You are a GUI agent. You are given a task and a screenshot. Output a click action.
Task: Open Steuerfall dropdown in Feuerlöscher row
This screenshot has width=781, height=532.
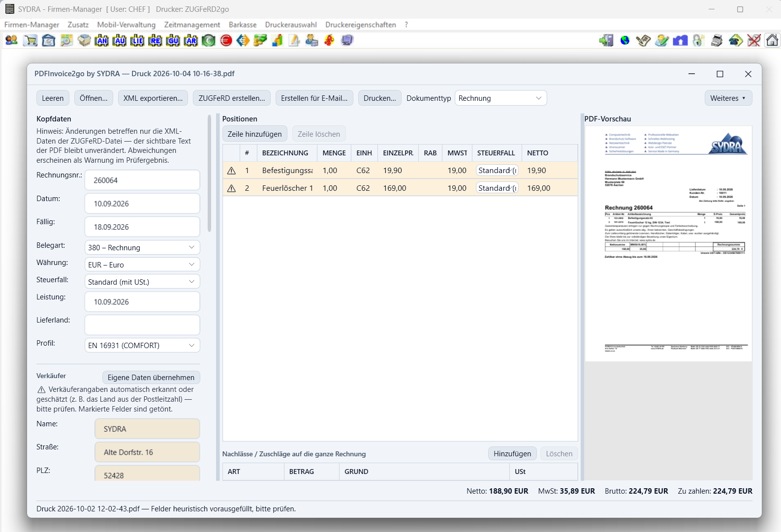(x=497, y=188)
